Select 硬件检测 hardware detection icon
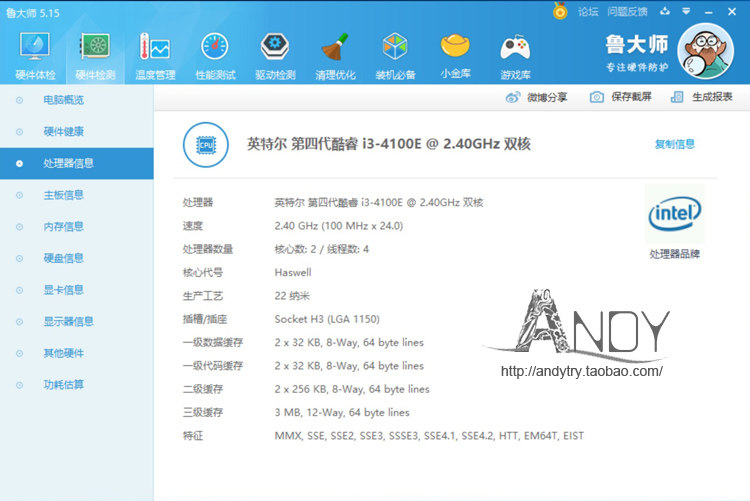 tap(95, 55)
